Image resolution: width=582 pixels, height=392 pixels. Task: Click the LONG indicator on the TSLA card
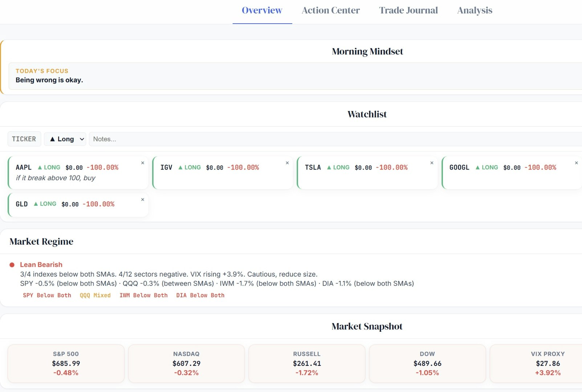338,167
